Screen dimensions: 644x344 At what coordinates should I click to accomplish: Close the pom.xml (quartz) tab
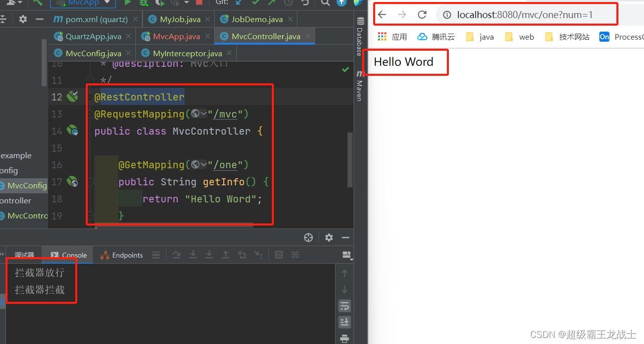[x=136, y=20]
